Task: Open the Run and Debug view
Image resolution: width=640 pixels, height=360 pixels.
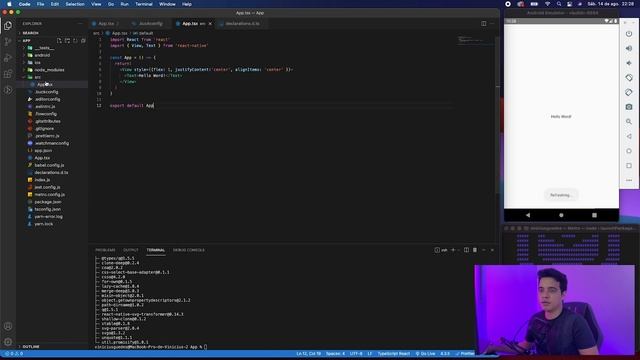Action: tap(8, 58)
